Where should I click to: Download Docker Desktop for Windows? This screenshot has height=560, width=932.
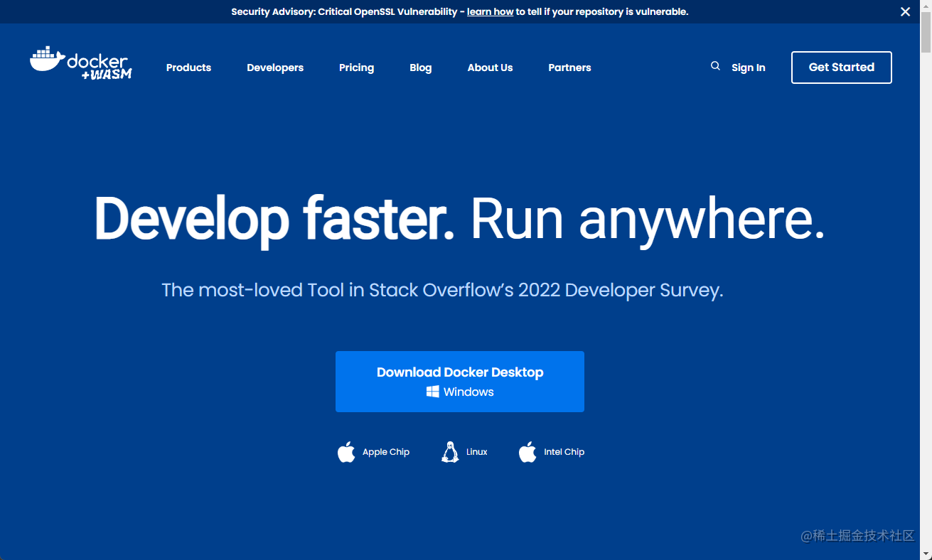point(460,382)
